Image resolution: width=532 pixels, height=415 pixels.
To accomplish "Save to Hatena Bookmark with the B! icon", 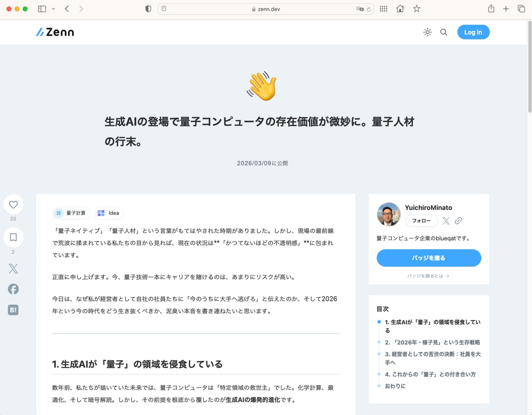I will pyautogui.click(x=13, y=310).
